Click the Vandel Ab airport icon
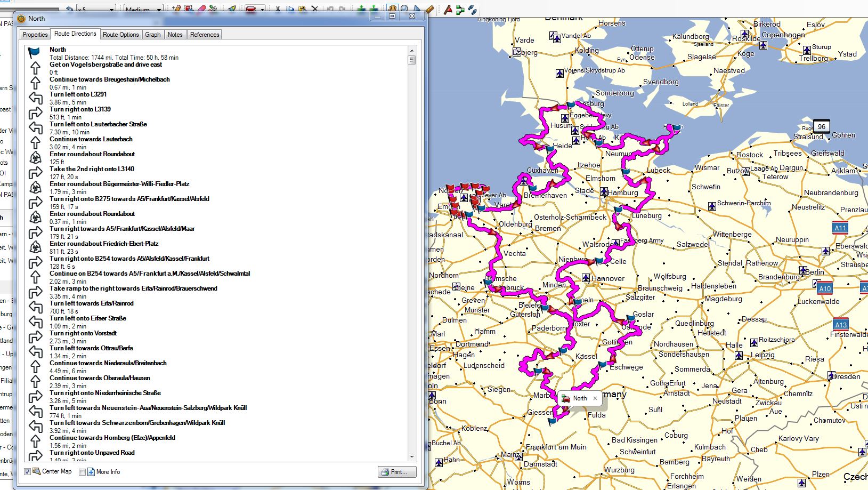 pos(557,38)
